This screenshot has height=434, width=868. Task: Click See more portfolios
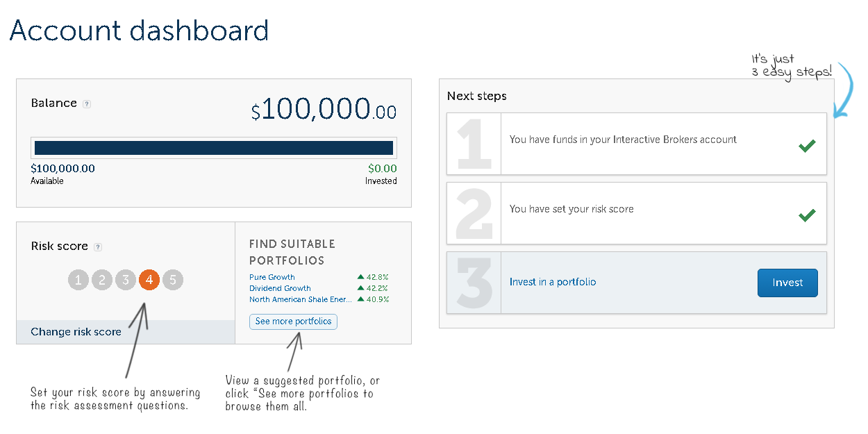(x=293, y=322)
